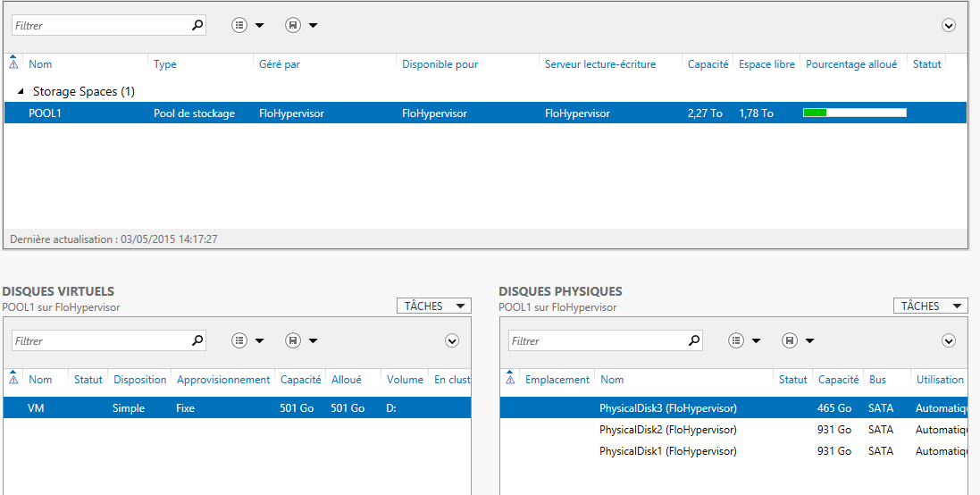Expand virtual disks filter panel chevron
The image size is (980, 495).
coord(452,340)
